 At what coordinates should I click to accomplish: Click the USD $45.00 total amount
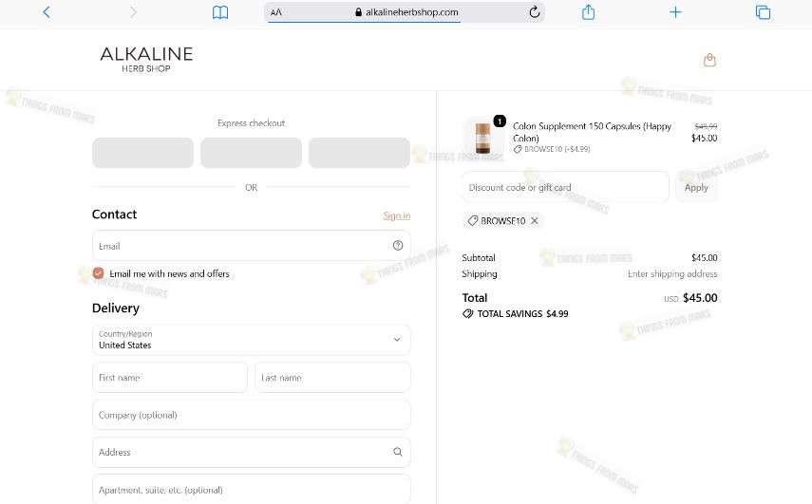click(690, 298)
